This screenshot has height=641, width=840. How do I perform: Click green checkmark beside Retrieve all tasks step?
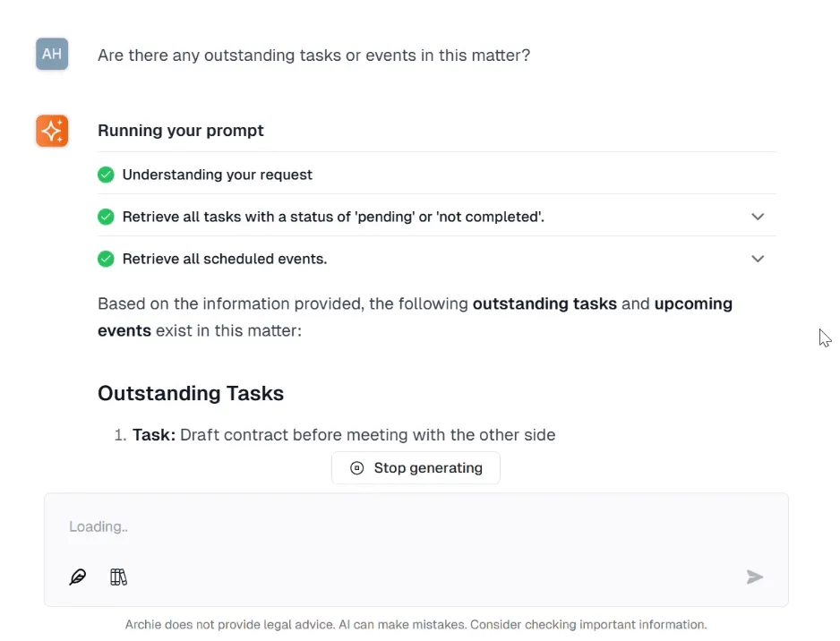pos(106,217)
